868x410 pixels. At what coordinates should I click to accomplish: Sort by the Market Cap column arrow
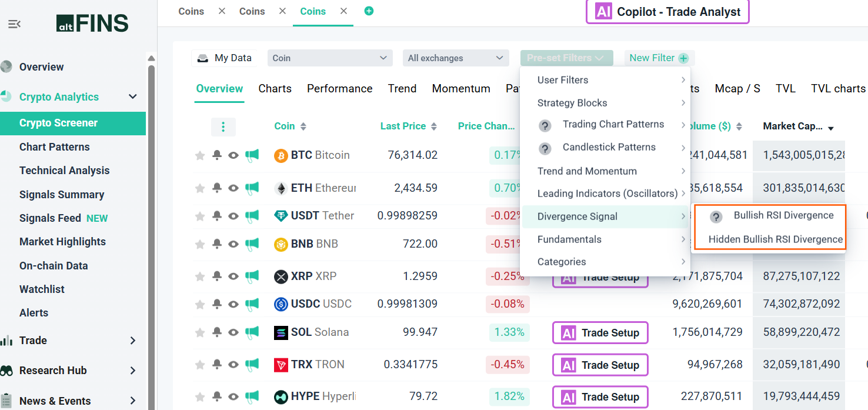[831, 128]
